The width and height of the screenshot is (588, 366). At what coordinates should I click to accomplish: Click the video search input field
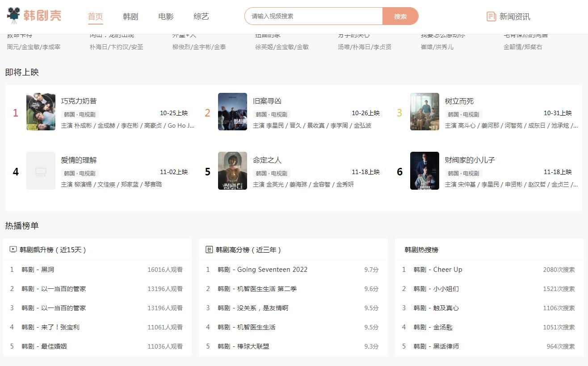click(313, 16)
